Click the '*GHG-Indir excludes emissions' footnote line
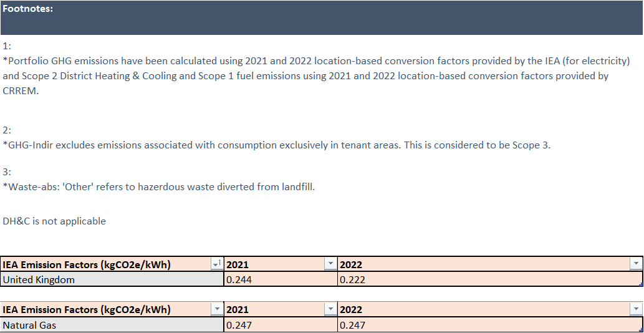 (276, 145)
